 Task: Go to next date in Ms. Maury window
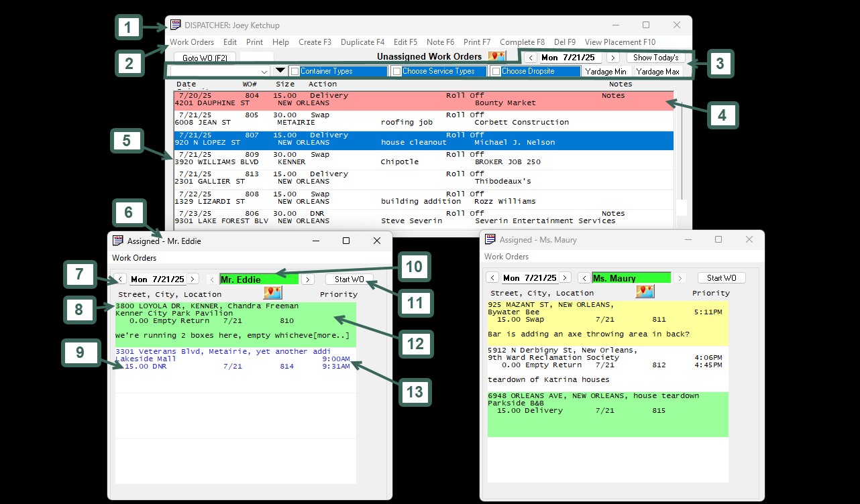(565, 278)
